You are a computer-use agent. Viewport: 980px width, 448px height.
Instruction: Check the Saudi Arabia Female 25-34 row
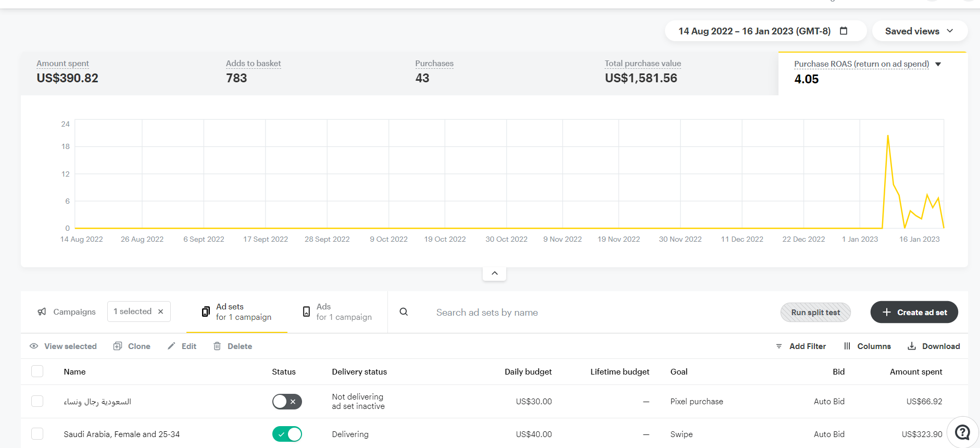coord(37,434)
